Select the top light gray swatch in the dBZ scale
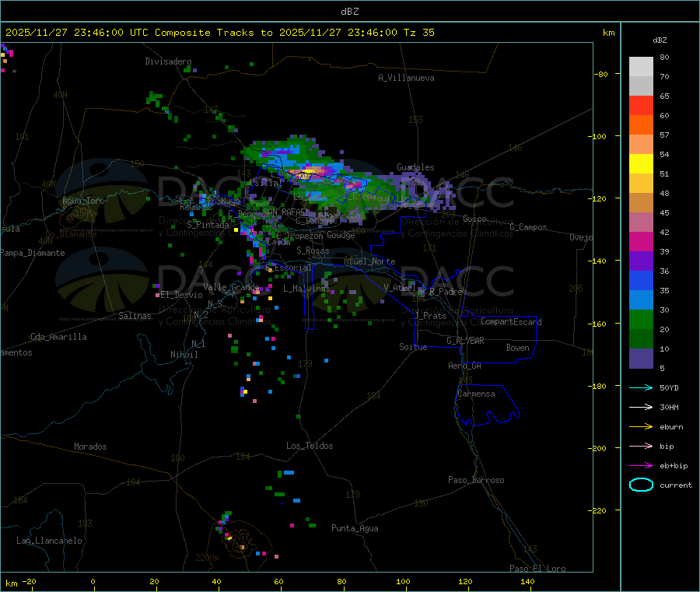 pos(641,67)
